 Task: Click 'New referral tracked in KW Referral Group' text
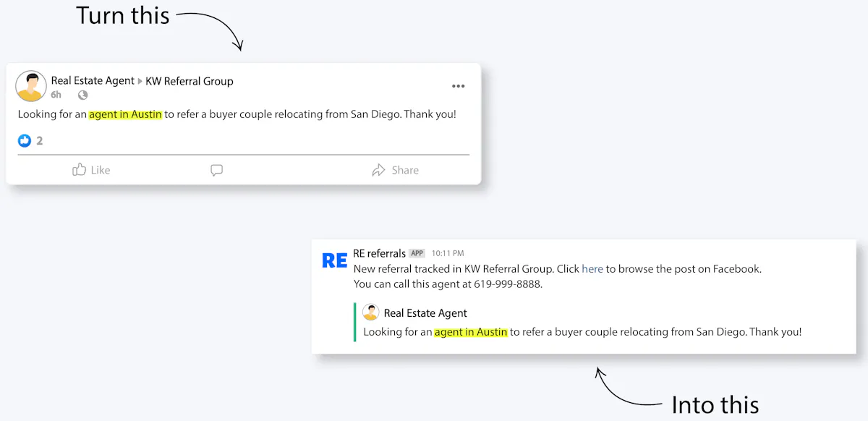coord(454,268)
